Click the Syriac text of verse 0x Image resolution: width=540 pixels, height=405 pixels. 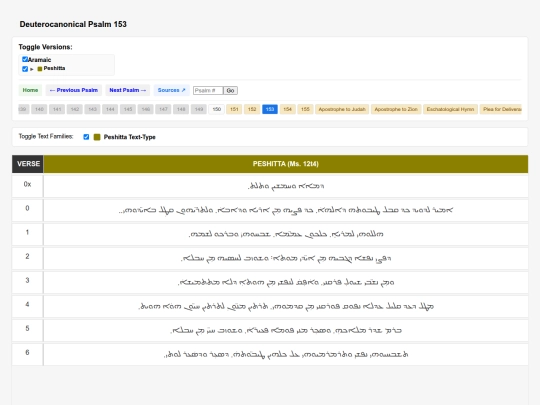[x=285, y=186]
